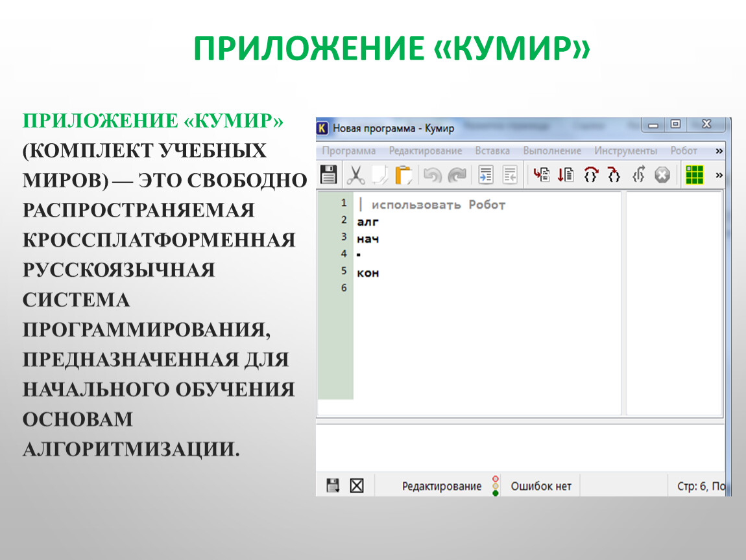
Task: Click the Ошибок нет status label
Action: tap(541, 486)
